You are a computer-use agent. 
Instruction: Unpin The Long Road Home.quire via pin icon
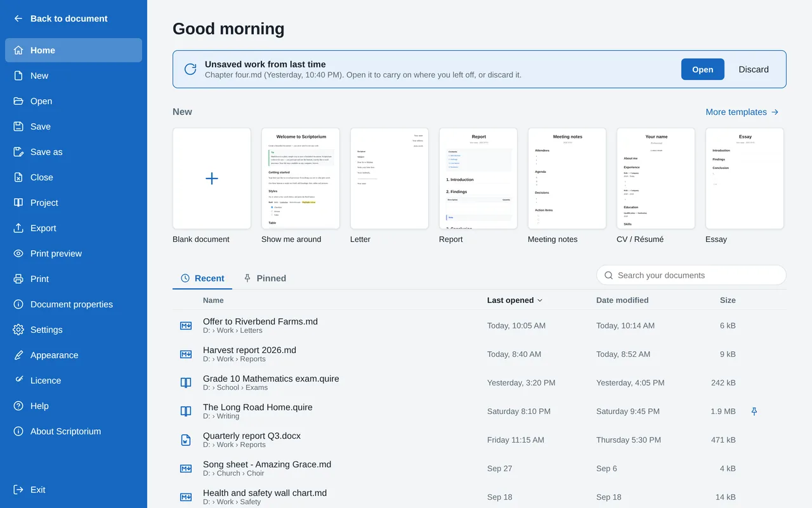click(x=754, y=411)
